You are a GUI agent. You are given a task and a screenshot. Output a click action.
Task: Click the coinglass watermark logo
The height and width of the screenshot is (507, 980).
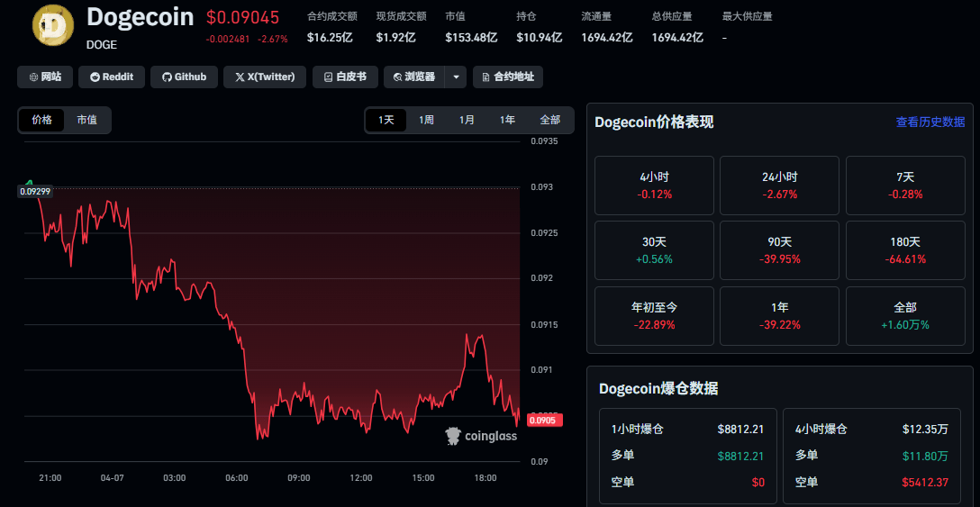(481, 436)
